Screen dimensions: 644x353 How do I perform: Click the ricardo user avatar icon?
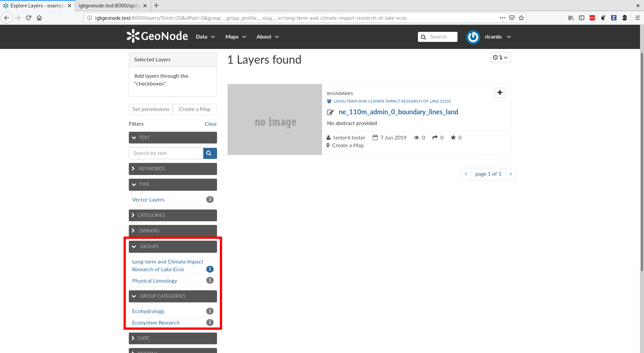click(x=473, y=37)
